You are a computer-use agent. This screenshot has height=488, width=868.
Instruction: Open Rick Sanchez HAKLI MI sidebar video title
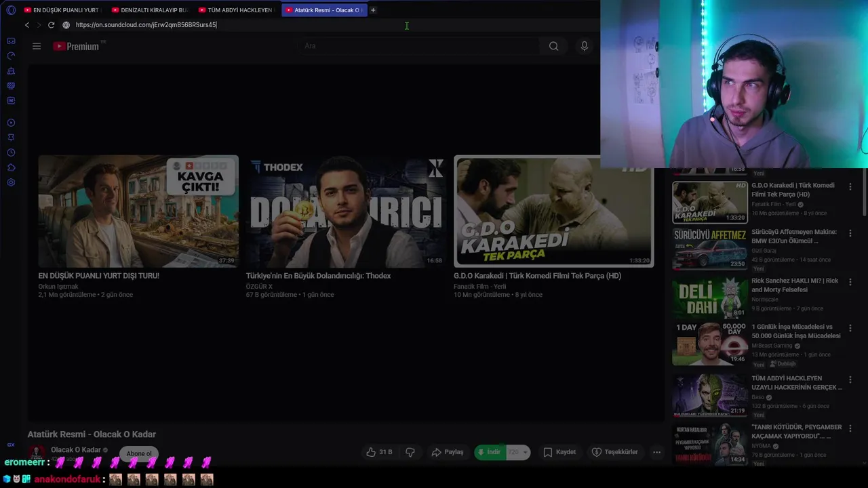click(x=795, y=285)
